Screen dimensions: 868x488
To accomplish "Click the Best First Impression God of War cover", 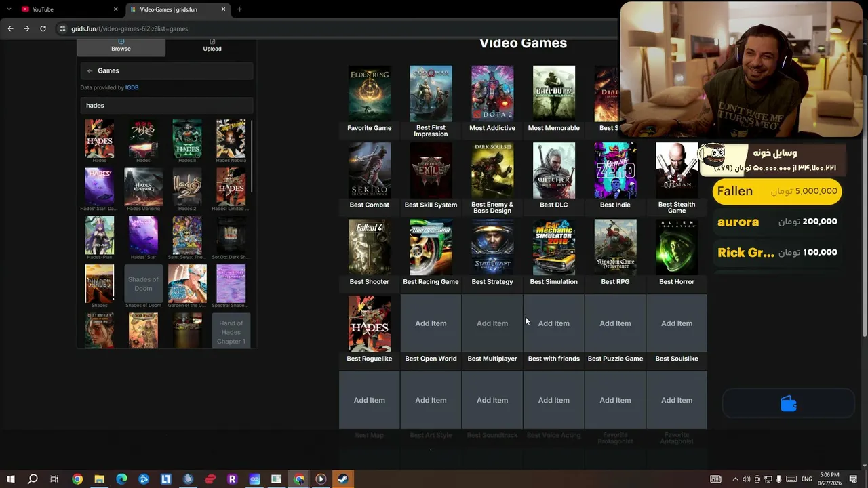I will (431, 93).
